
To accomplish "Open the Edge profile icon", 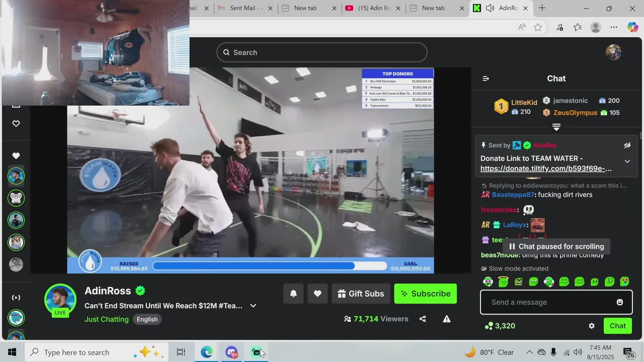I will [596, 27].
